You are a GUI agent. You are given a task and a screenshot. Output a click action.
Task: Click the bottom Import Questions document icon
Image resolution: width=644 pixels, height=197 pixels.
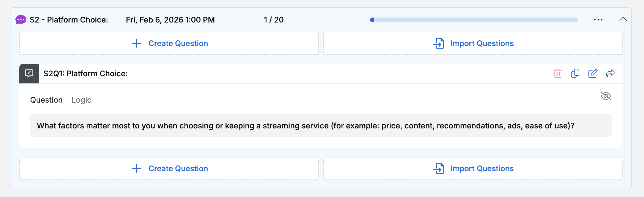point(439,168)
